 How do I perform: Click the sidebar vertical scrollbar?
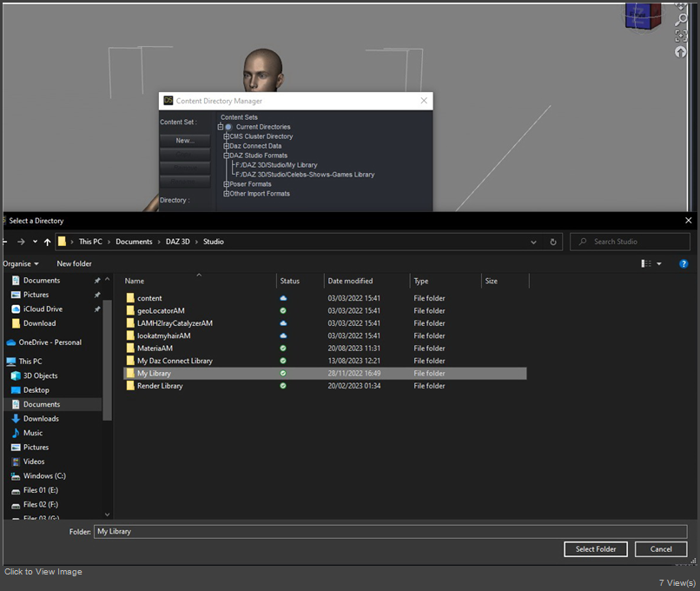coord(107,360)
